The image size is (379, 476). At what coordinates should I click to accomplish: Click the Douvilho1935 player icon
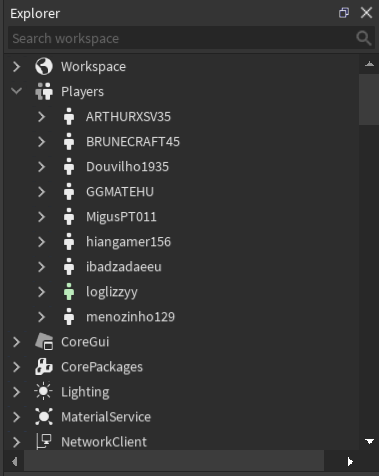point(69,166)
